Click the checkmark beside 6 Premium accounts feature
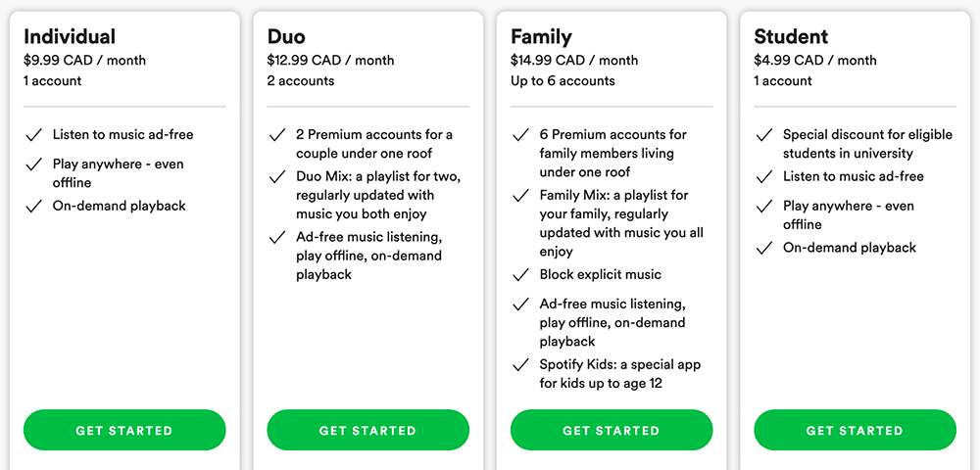The image size is (980, 470). 520,135
